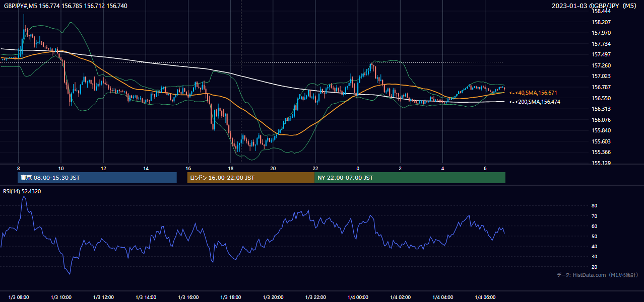Click price axis value 157.497
The width and height of the screenshot is (644, 302).
[601, 54]
